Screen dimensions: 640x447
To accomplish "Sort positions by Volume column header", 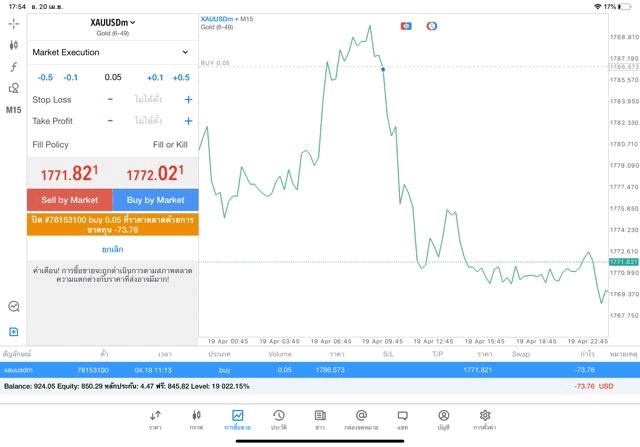I will click(x=280, y=354).
